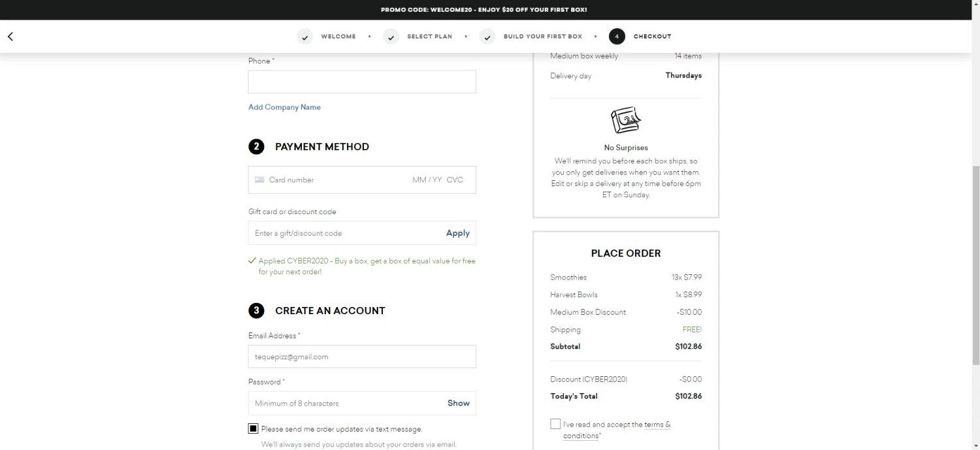Click the Shipping 'FREE!' value
The width and height of the screenshot is (980, 450).
(693, 329)
